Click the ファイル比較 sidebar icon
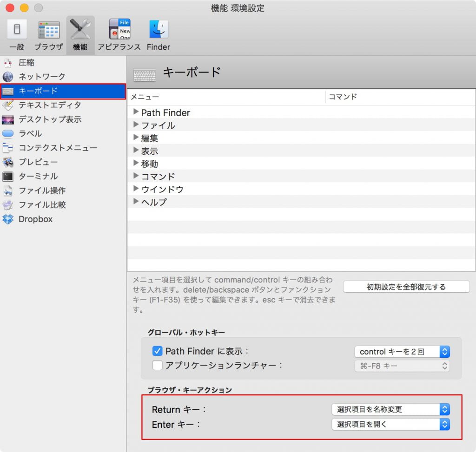Viewport: 476px width, 452px height. click(x=8, y=205)
